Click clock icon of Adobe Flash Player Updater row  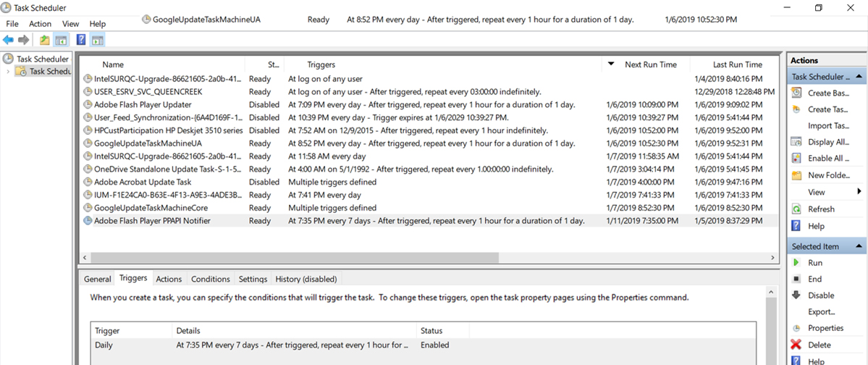[88, 105]
